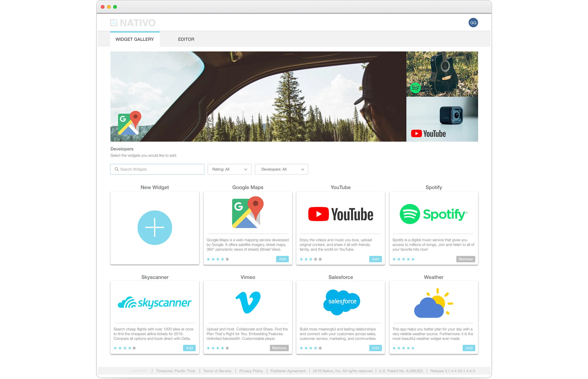Open the Publisher Agreement link
The width and height of the screenshot is (588, 379).
tap(288, 371)
